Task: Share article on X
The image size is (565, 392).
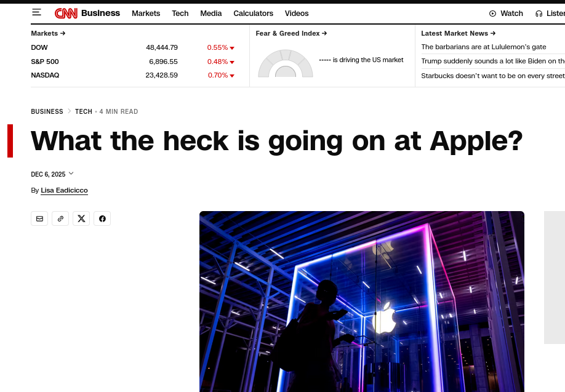Action: (x=81, y=218)
